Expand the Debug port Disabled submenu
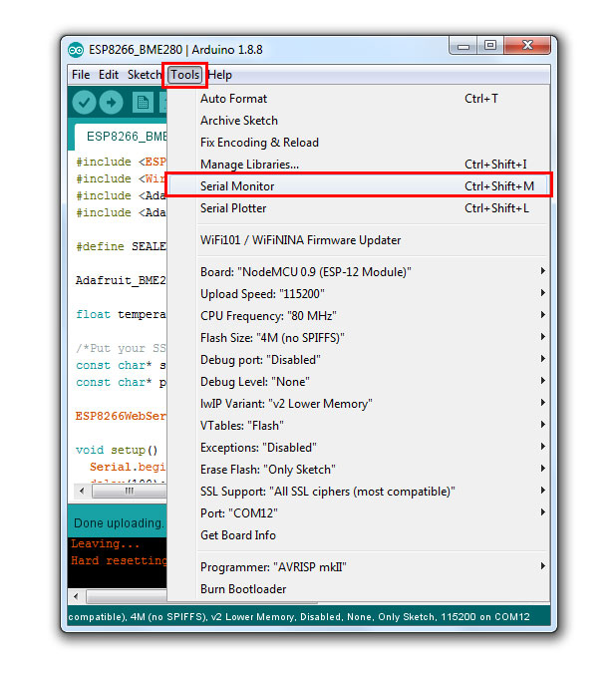Image resolution: width=616 pixels, height=674 pixels. click(358, 359)
